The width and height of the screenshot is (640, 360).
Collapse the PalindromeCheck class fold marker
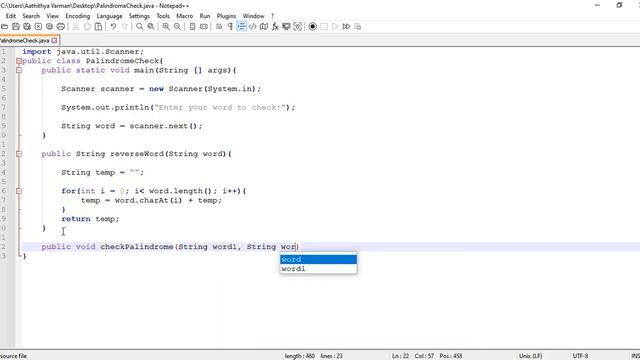click(19, 61)
